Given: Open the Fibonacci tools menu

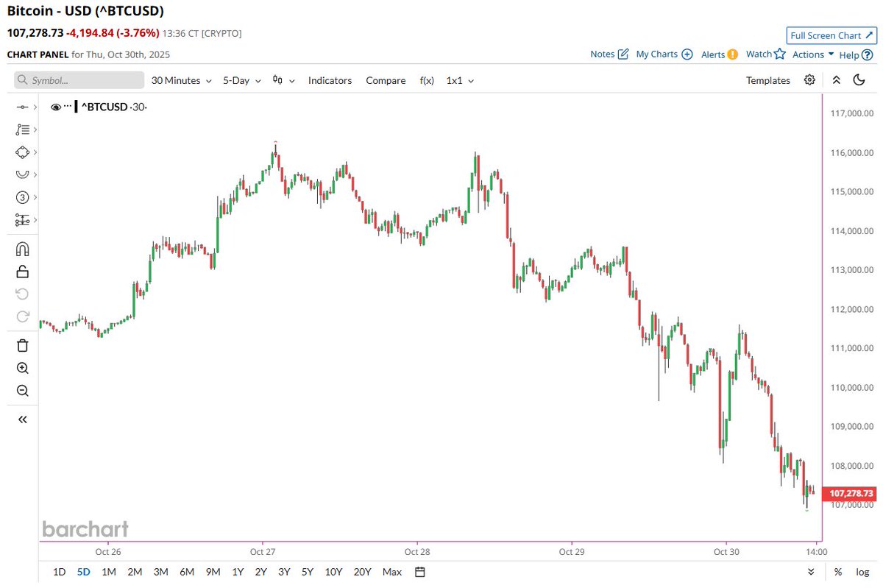Looking at the screenshot, I should pyautogui.click(x=22, y=129).
